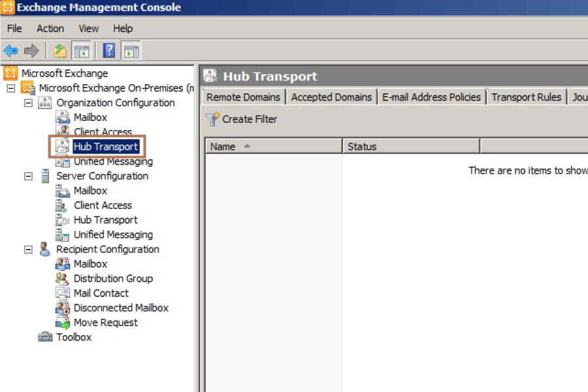Collapse the Organization Configuration node
The width and height of the screenshot is (588, 392).
coord(28,103)
